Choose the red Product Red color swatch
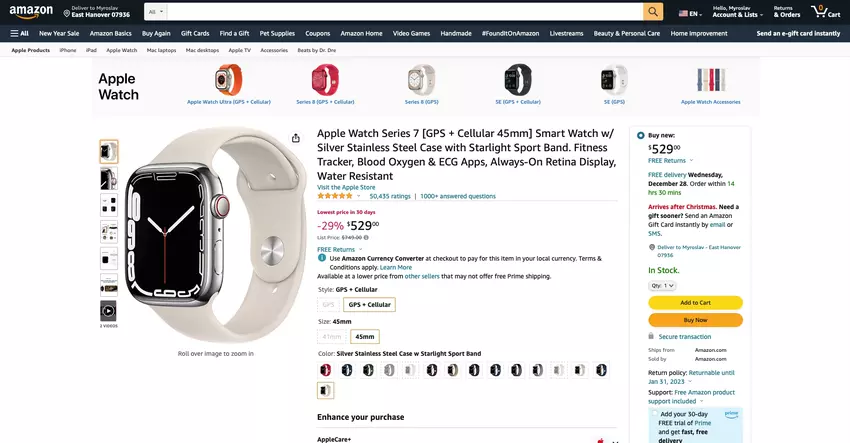Viewport: 850px width, 443px height. (325, 370)
